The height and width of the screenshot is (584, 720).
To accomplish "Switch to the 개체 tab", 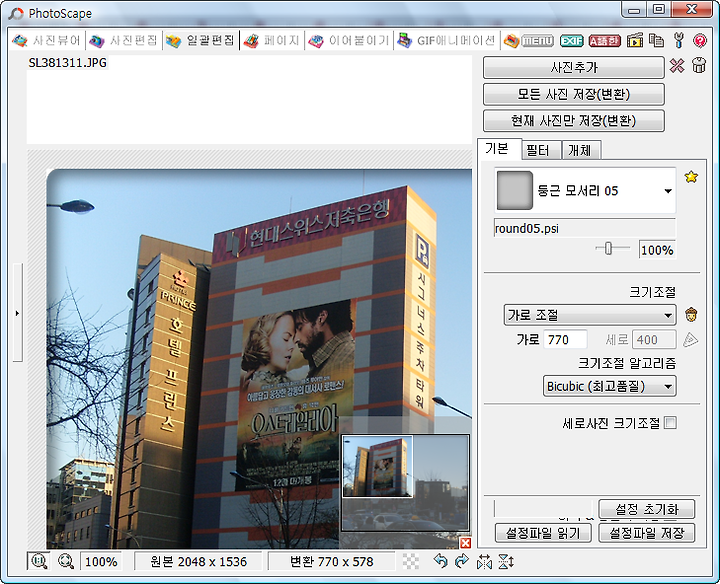I will [580, 150].
